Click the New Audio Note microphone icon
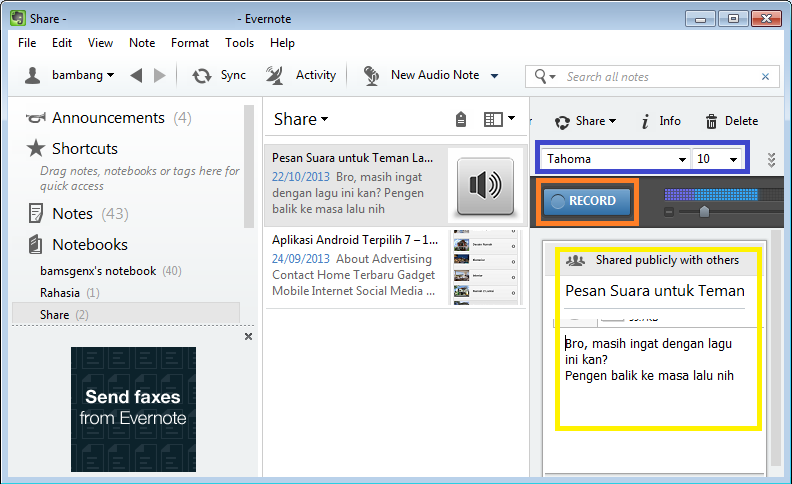792x484 pixels. pos(371,76)
